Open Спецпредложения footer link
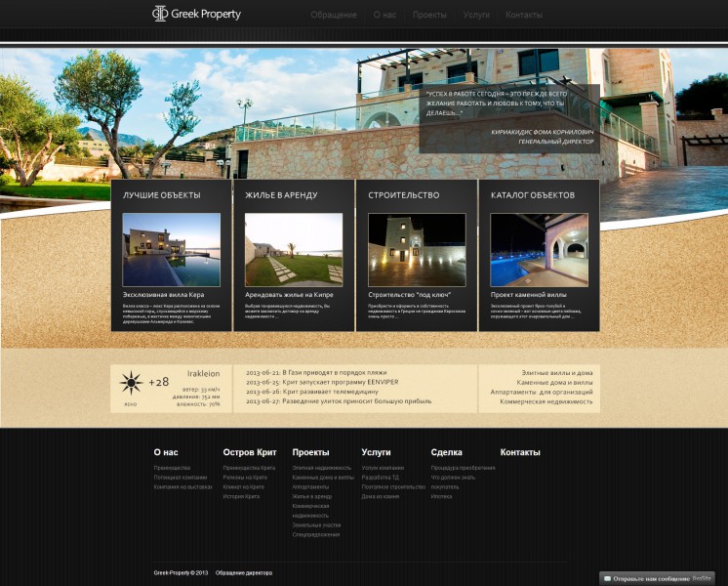The height and width of the screenshot is (586, 728). [x=316, y=535]
